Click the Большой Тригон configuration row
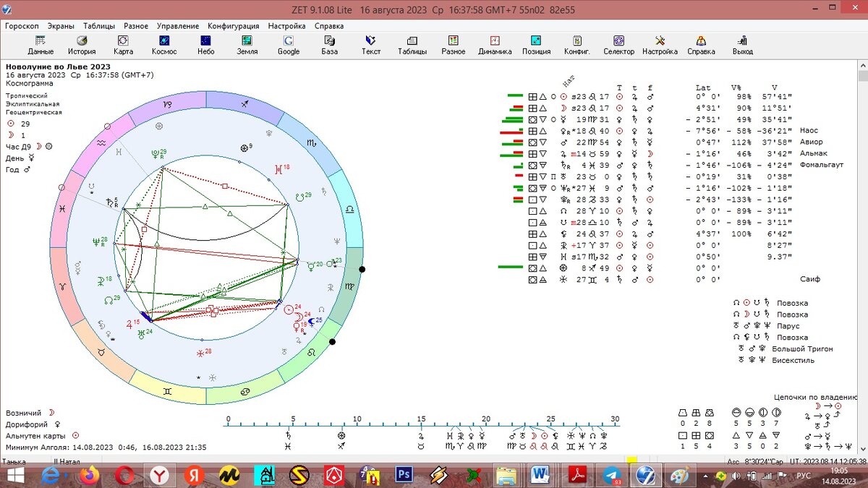Viewport: 868px width, 488px height. [802, 349]
